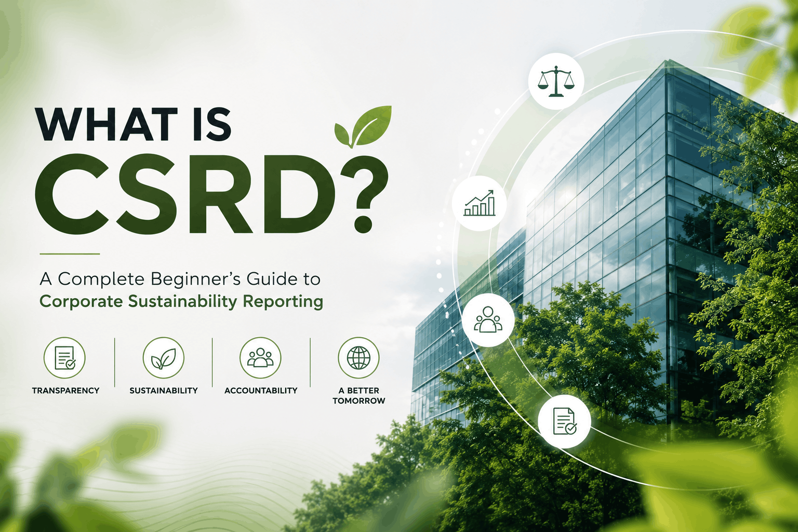Viewport: 798px width, 532px height.
Task: Click "A Complete Beginner's Guide to" text
Action: 180,279
